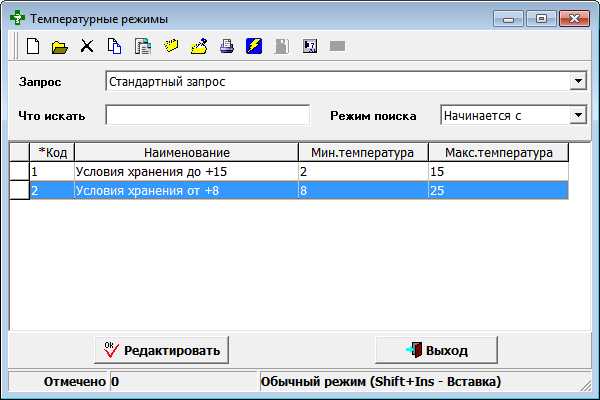The height and width of the screenshot is (400, 600).
Task: Delete record with black X icon
Action: (x=87, y=46)
